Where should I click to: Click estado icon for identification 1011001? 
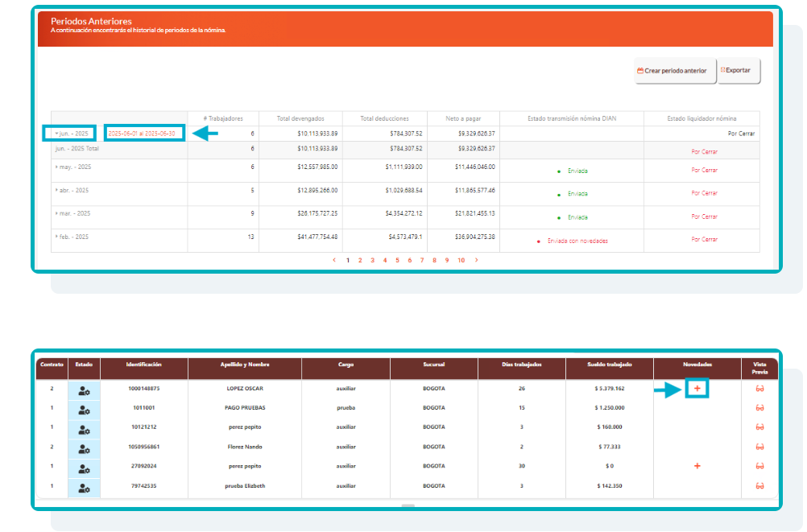[84, 409]
